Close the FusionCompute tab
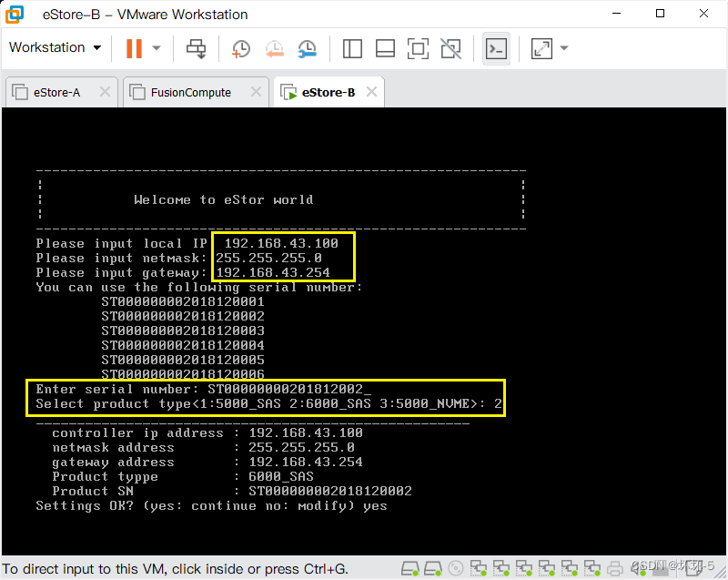Viewport: 728px width, 580px height. [x=256, y=92]
